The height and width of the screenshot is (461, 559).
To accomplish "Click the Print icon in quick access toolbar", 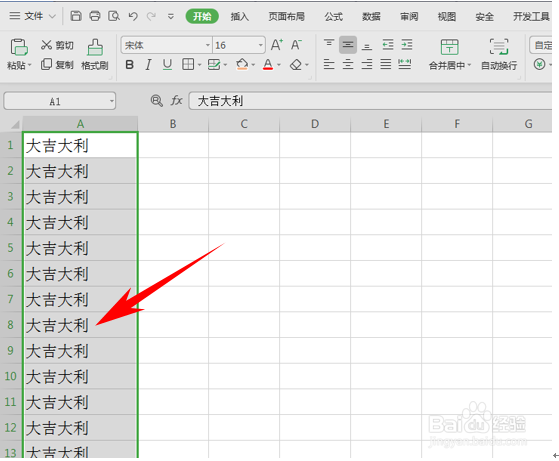I will 95,16.
